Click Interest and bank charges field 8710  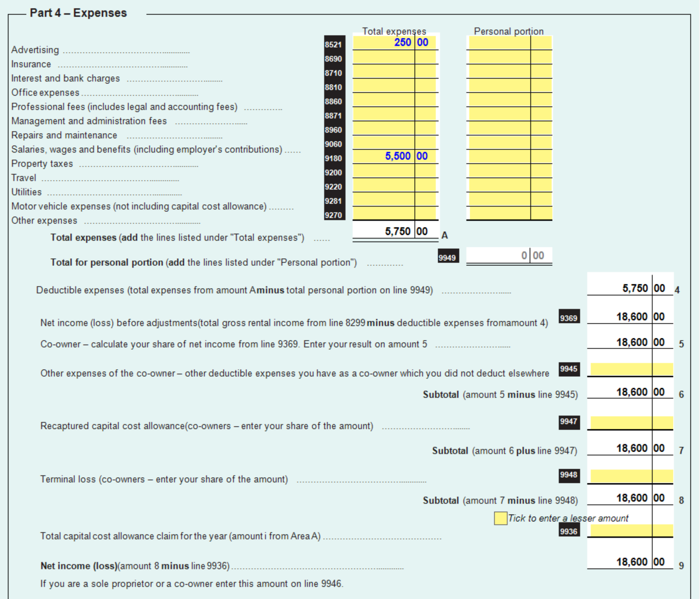click(394, 71)
